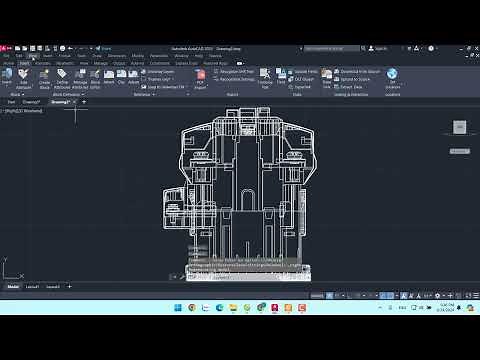480x360 pixels.
Task: Open Microsoft Edge from the taskbar
Action: 219,308
